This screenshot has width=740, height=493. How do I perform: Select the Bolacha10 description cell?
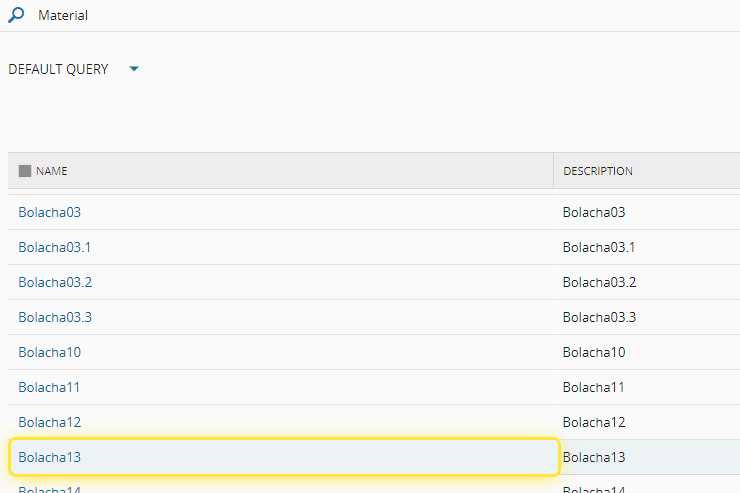[594, 352]
